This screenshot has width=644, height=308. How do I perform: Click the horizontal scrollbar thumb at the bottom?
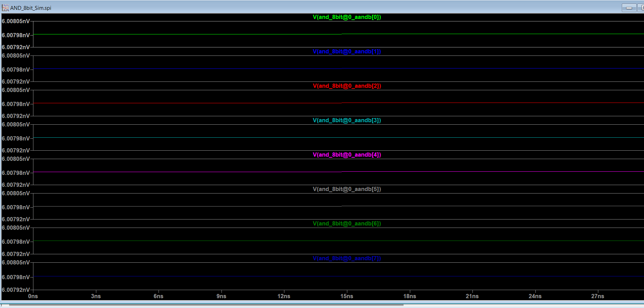[x=206, y=305]
